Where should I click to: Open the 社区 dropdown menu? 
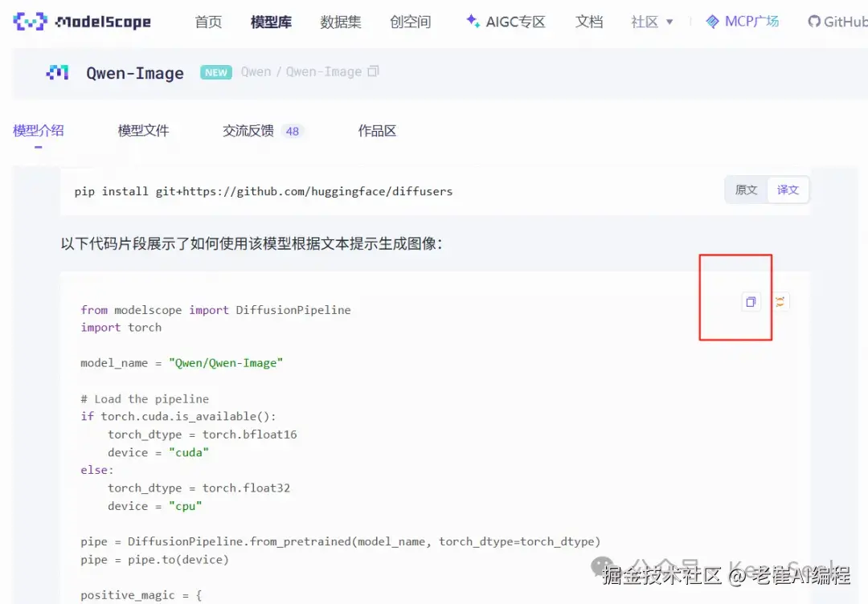[x=649, y=22]
